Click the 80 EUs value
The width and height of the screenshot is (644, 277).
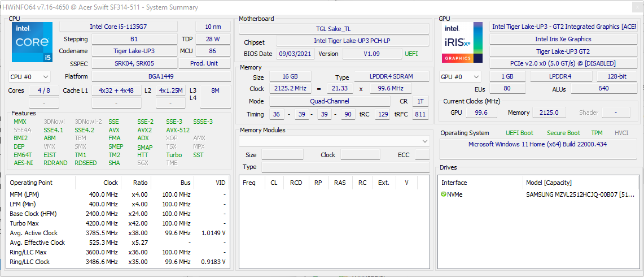click(x=506, y=89)
